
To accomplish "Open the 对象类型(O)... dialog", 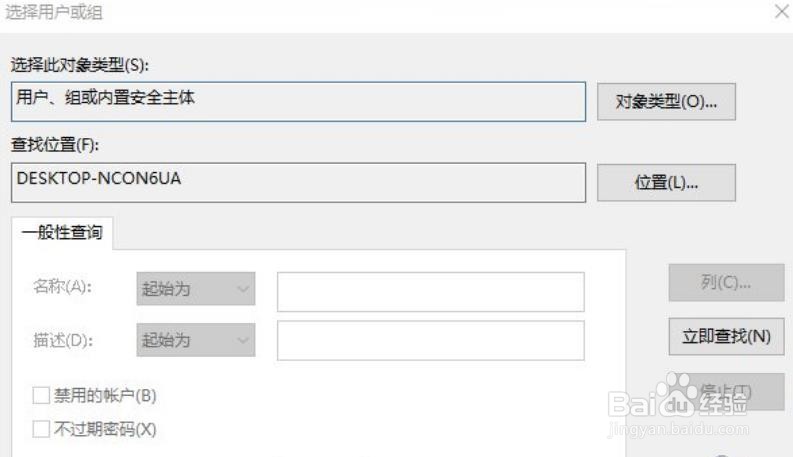I will (666, 102).
